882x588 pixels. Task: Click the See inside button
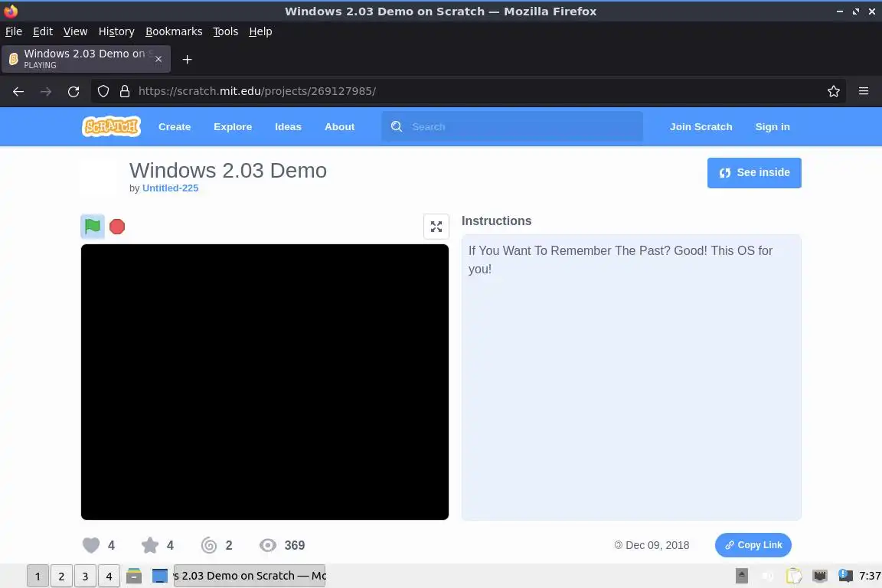[x=754, y=173]
